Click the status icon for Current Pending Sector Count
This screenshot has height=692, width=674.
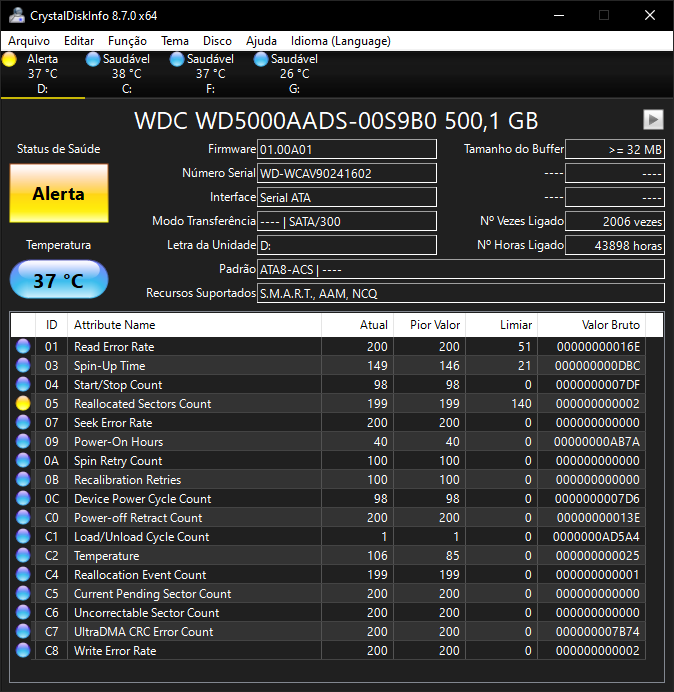click(23, 593)
